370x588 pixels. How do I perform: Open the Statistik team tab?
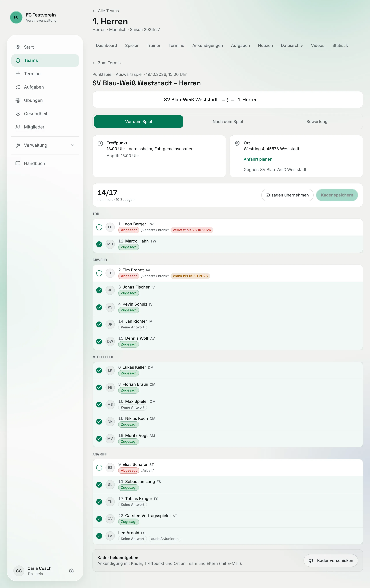point(340,45)
